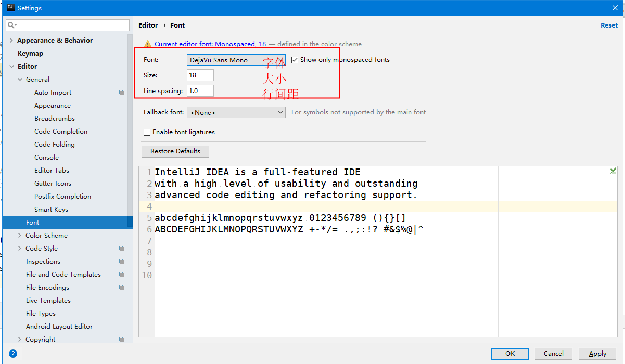Click the settings search field
The image size is (625, 364).
coord(68,25)
